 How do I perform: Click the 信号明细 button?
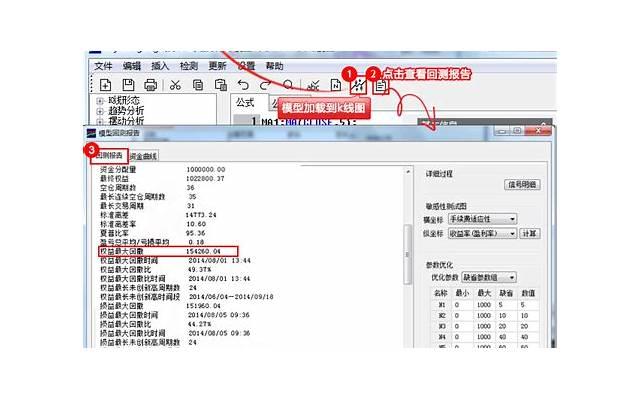pos(521,184)
